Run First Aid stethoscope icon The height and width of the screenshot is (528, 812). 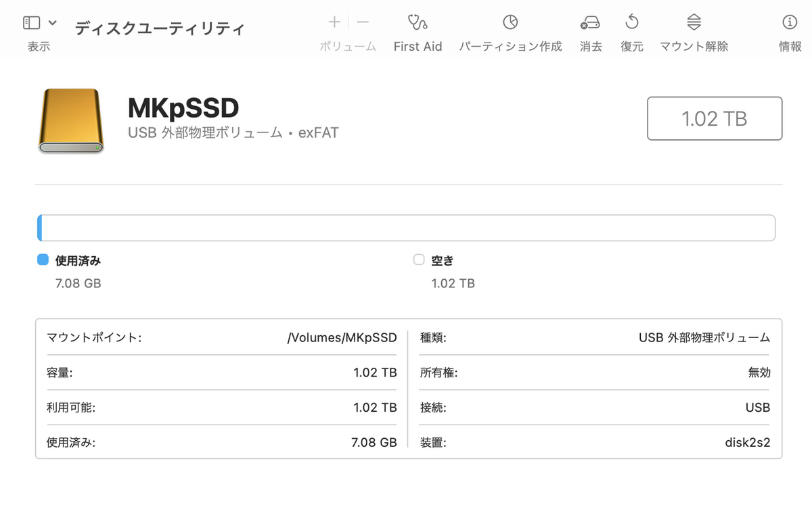418,23
